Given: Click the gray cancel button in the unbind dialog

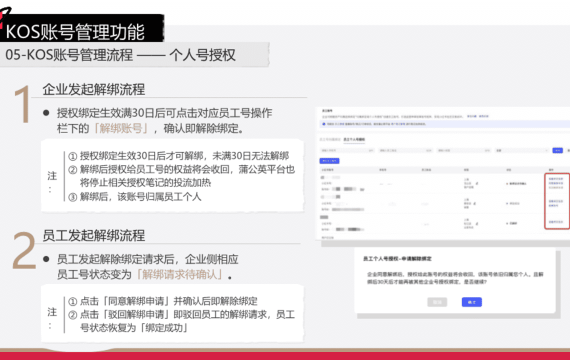Looking at the screenshot, I should 437,302.
